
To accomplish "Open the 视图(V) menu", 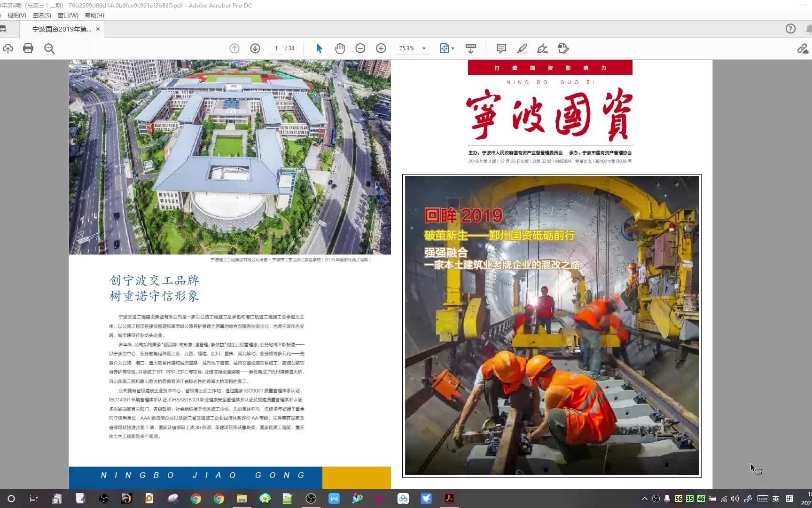I will tap(16, 15).
